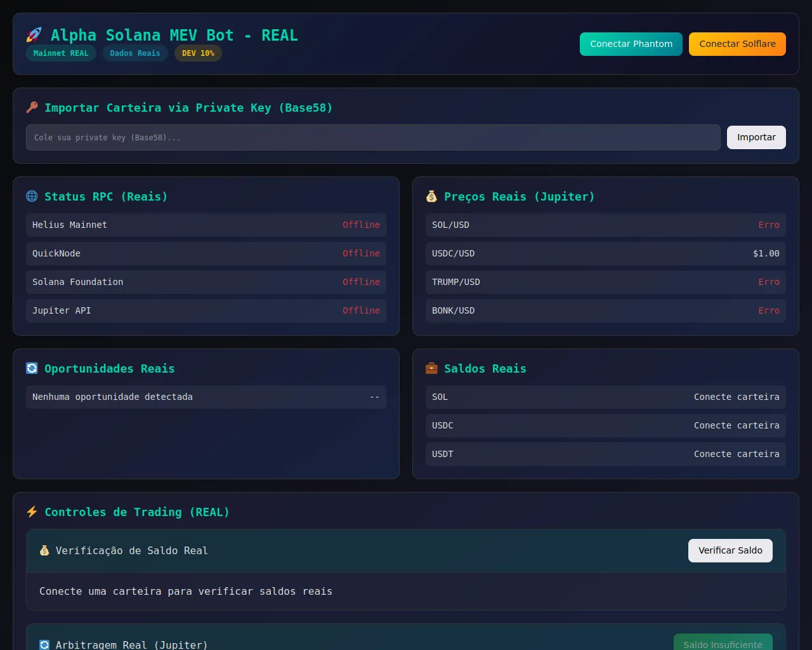This screenshot has width=812, height=650.
Task: Click the Mainnet REAL badge
Action: 61,53
